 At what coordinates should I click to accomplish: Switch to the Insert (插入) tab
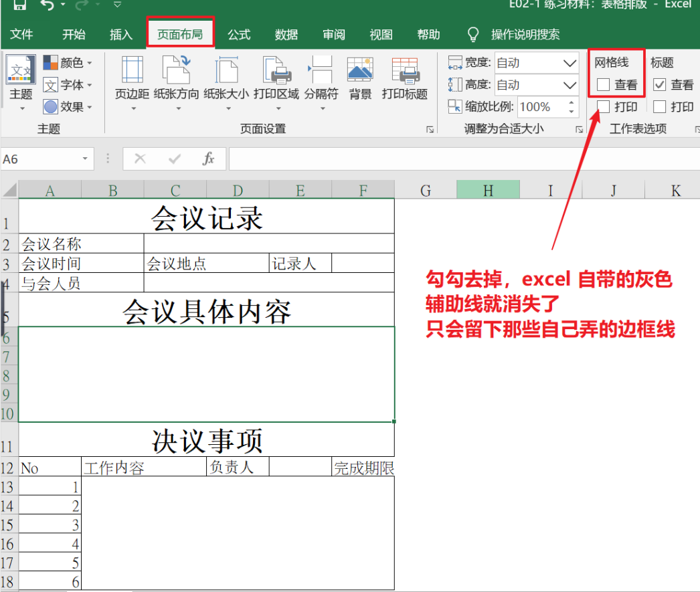click(121, 34)
